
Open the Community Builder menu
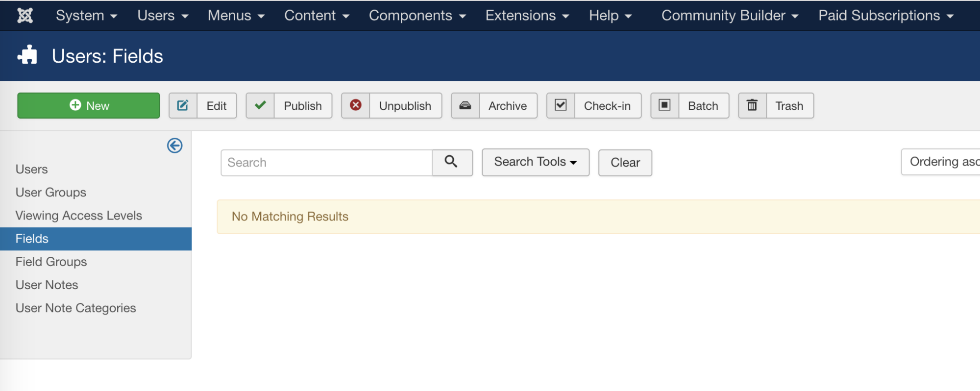[730, 16]
